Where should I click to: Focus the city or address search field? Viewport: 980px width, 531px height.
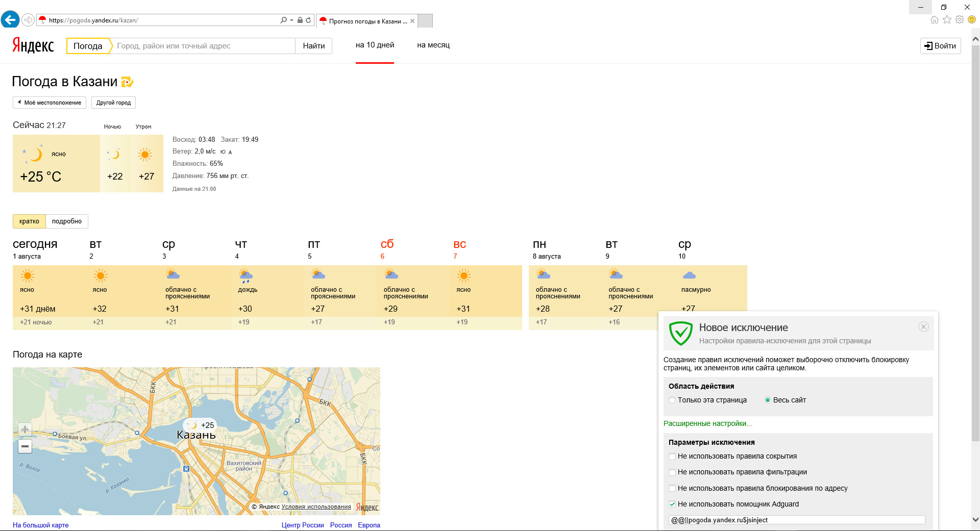(x=204, y=46)
